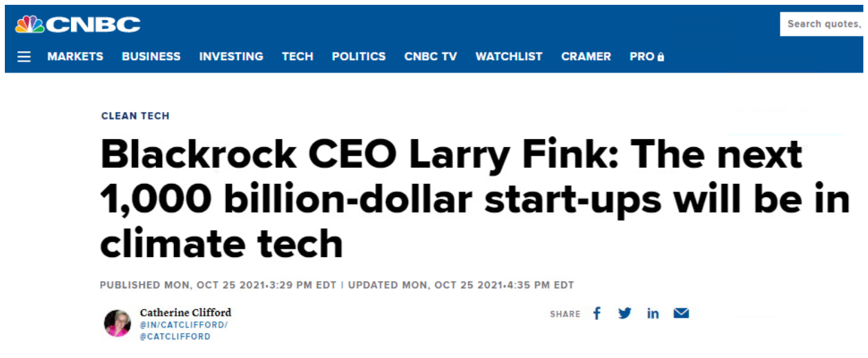Open the Business menu
The width and height of the screenshot is (868, 358).
pyautogui.click(x=151, y=57)
